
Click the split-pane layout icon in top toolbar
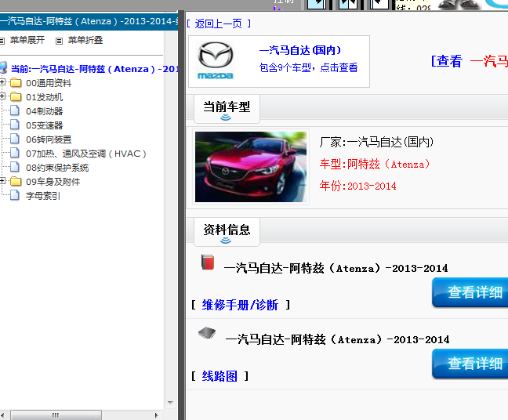pyautogui.click(x=348, y=4)
